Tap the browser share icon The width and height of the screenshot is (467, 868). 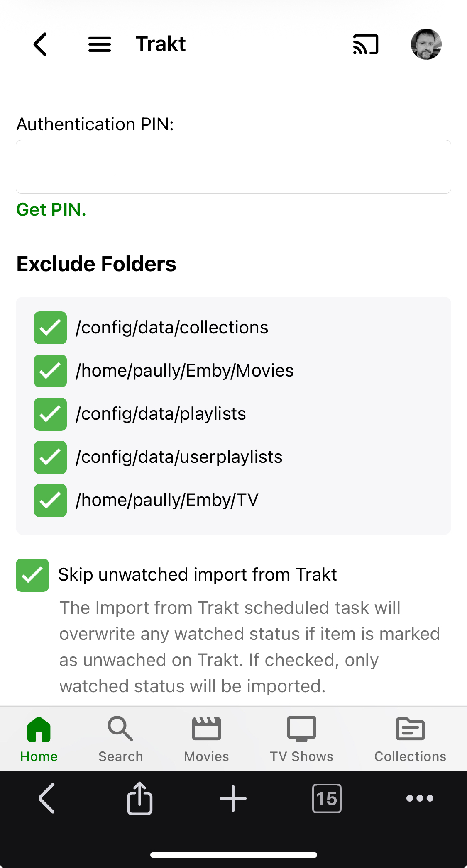click(139, 798)
